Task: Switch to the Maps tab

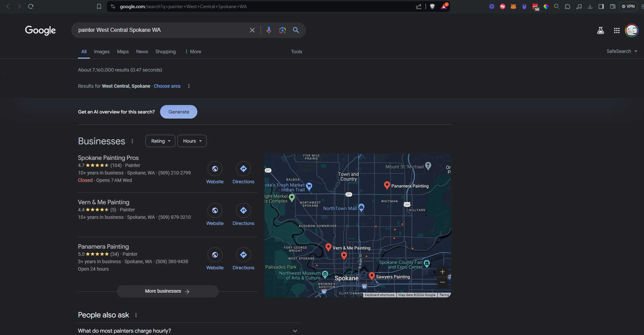Action: click(123, 51)
